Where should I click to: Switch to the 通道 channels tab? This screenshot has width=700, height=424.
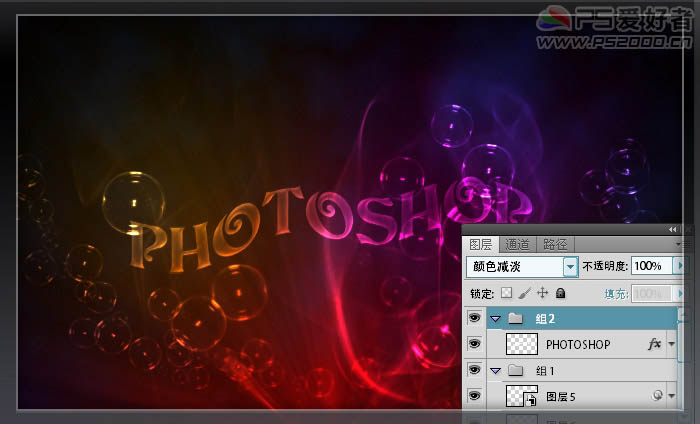(517, 244)
